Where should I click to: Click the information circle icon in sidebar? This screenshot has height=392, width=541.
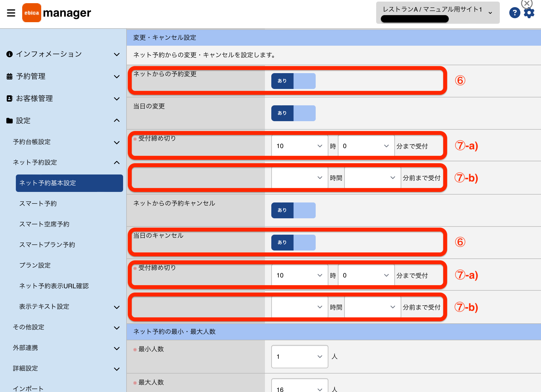click(10, 54)
